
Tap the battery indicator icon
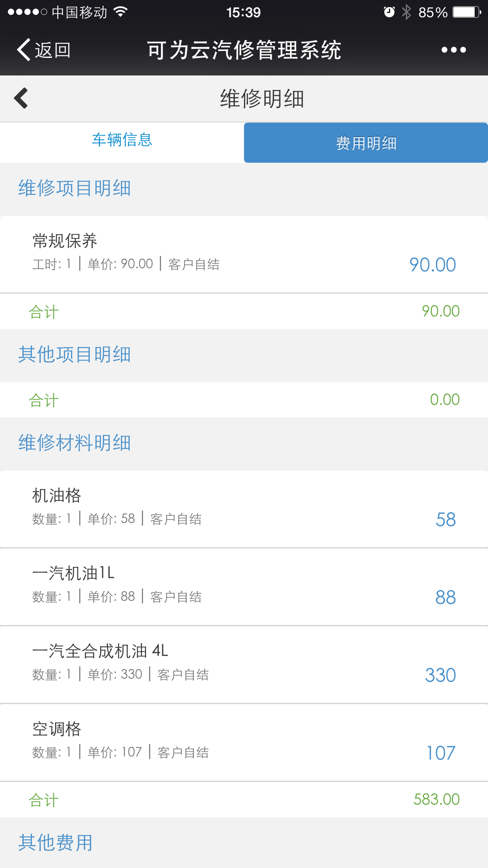(x=466, y=12)
